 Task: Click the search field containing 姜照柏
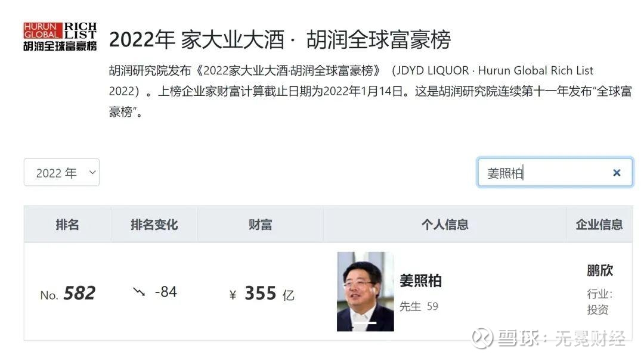[x=555, y=173]
